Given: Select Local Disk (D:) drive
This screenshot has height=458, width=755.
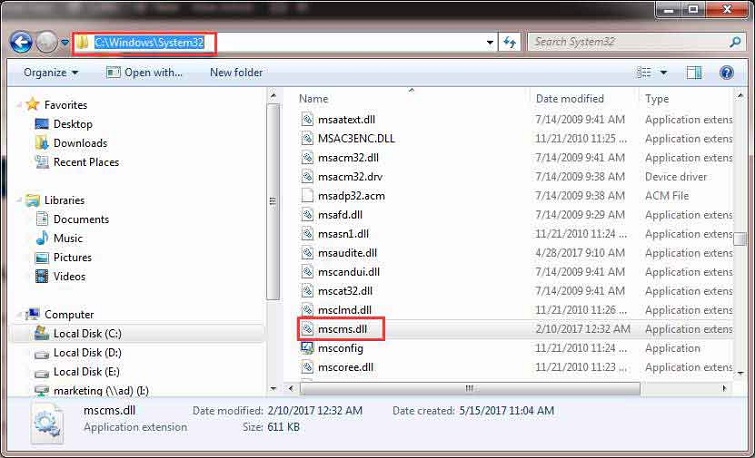Looking at the screenshot, I should (x=87, y=352).
